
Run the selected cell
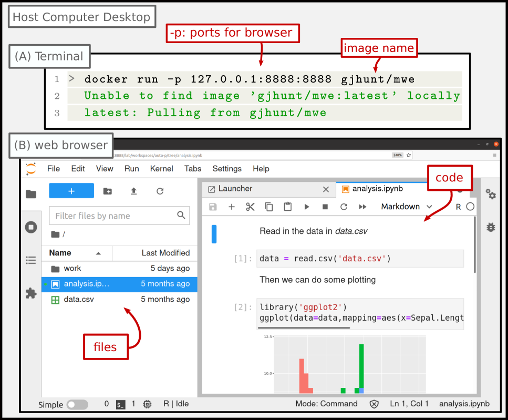306,207
